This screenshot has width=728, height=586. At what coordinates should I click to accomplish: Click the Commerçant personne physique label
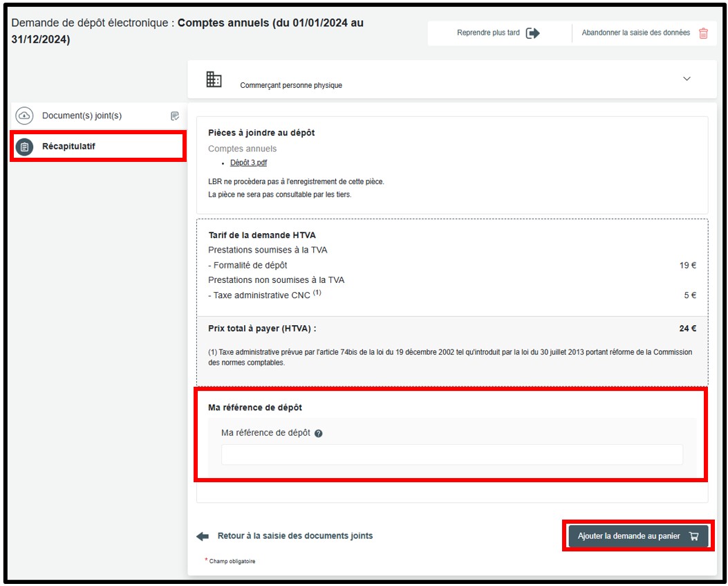click(291, 86)
